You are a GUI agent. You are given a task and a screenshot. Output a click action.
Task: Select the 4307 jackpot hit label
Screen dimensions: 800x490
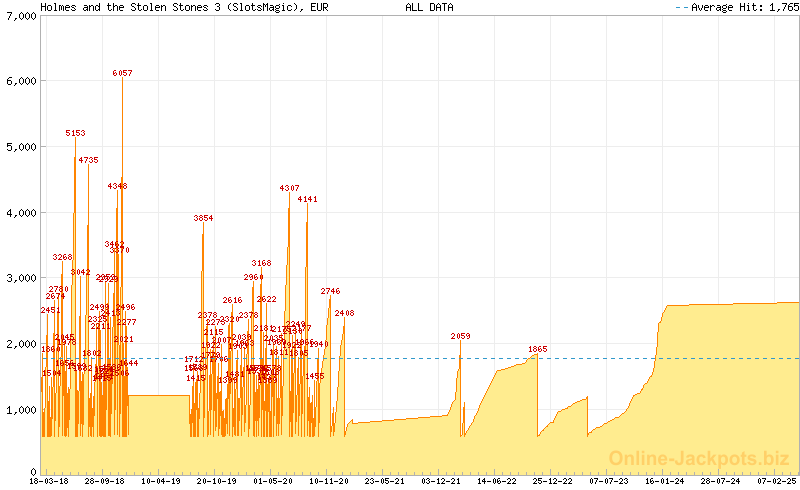pyautogui.click(x=289, y=188)
